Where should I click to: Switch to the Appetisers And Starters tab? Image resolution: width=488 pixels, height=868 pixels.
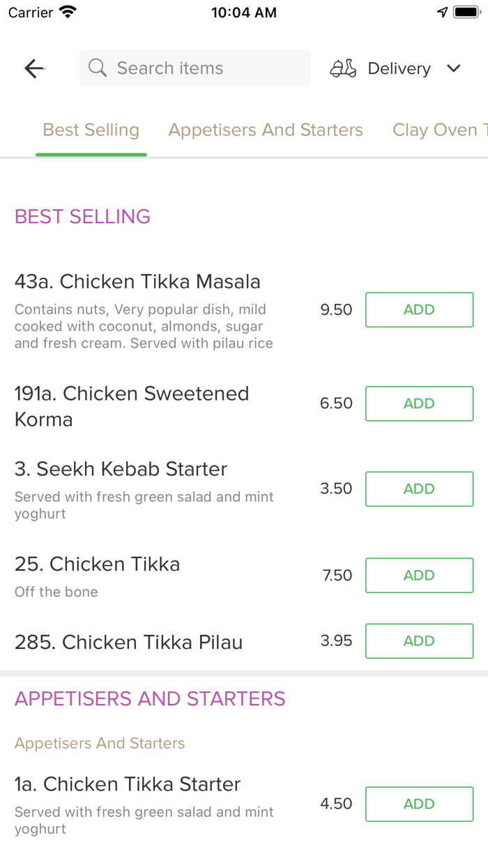click(x=266, y=130)
